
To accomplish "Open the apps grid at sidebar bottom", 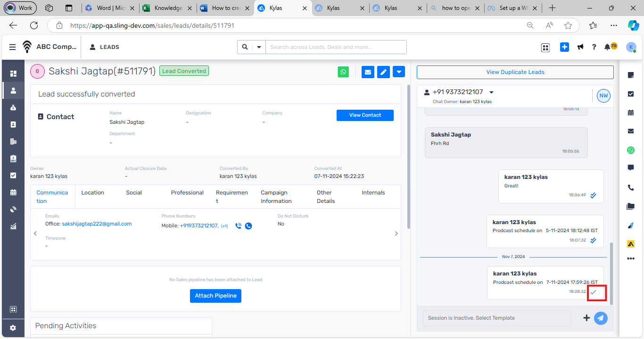I will [13, 309].
